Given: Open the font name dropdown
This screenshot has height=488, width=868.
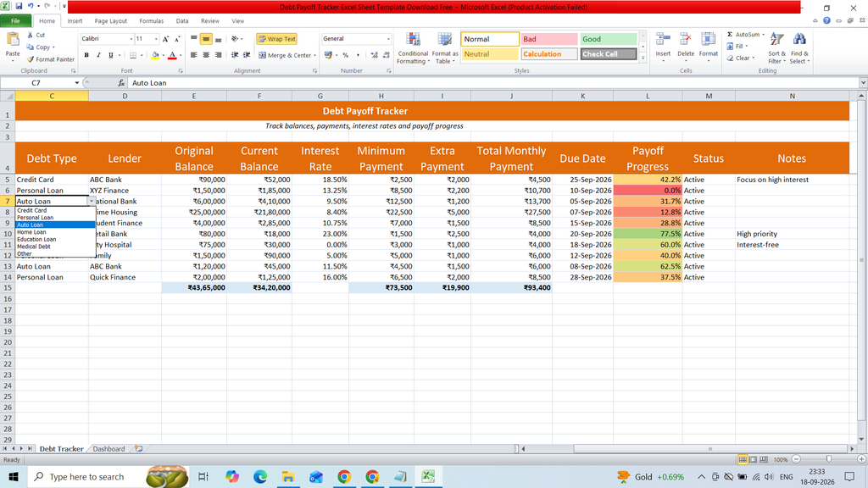Looking at the screenshot, I should 131,39.
